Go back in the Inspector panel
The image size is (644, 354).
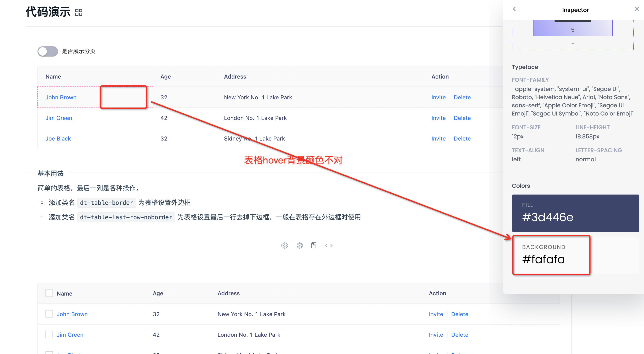514,9
